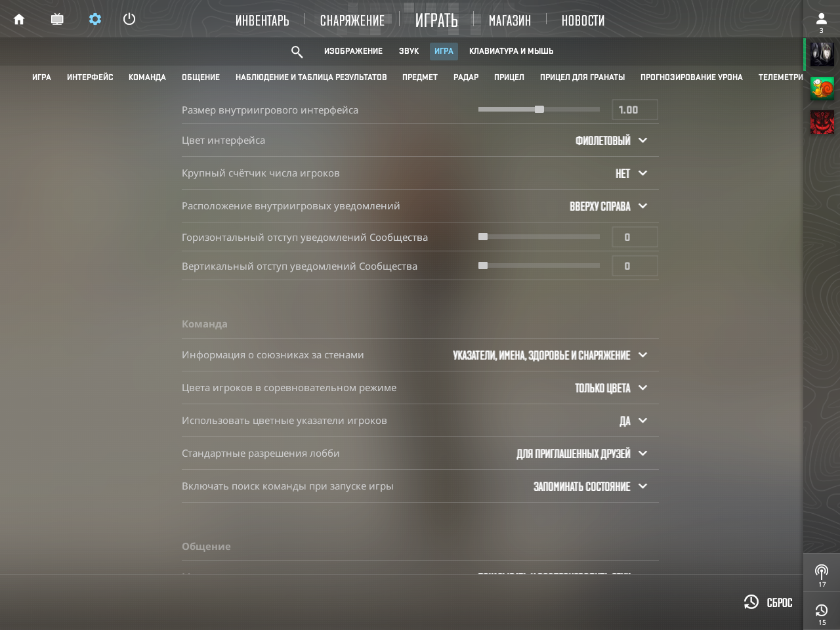The width and height of the screenshot is (840, 630).
Task: Open the СНАРЯЖЕНИЕ menu
Action: pyautogui.click(x=352, y=20)
